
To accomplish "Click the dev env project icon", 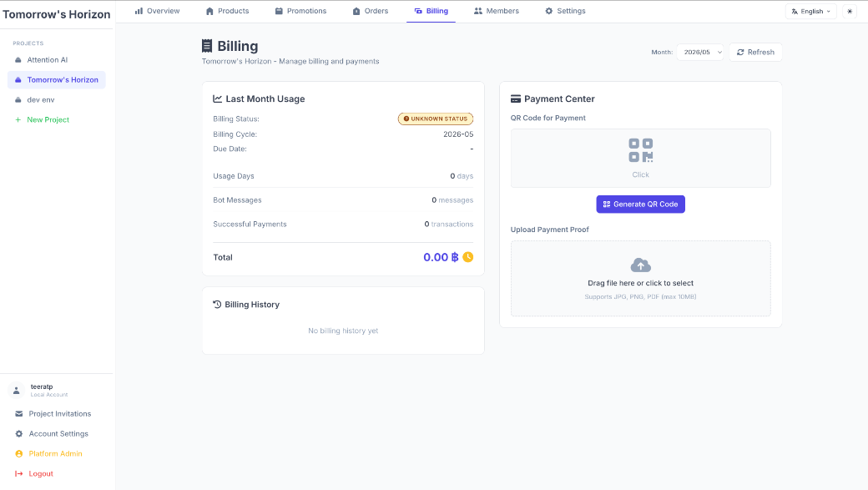I will pos(18,99).
